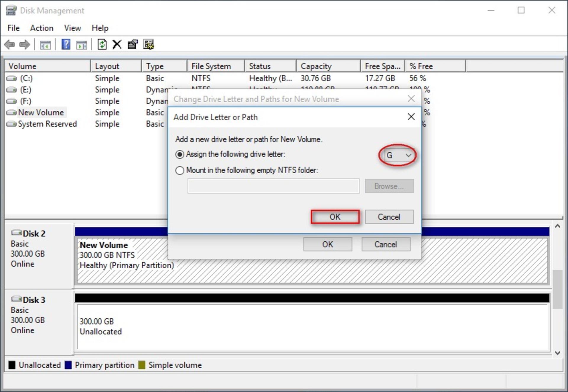Click the Delete X toolbar icon

pyautogui.click(x=117, y=45)
